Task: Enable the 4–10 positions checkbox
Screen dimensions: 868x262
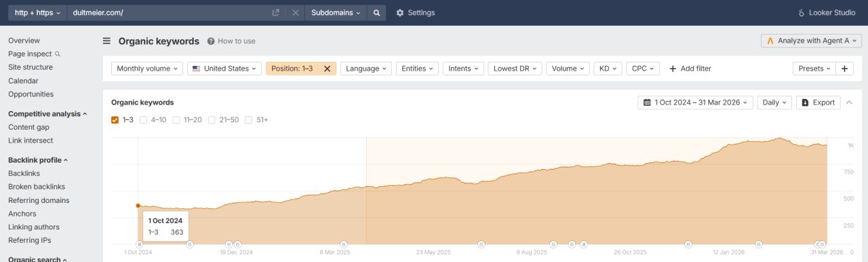Action: [143, 120]
